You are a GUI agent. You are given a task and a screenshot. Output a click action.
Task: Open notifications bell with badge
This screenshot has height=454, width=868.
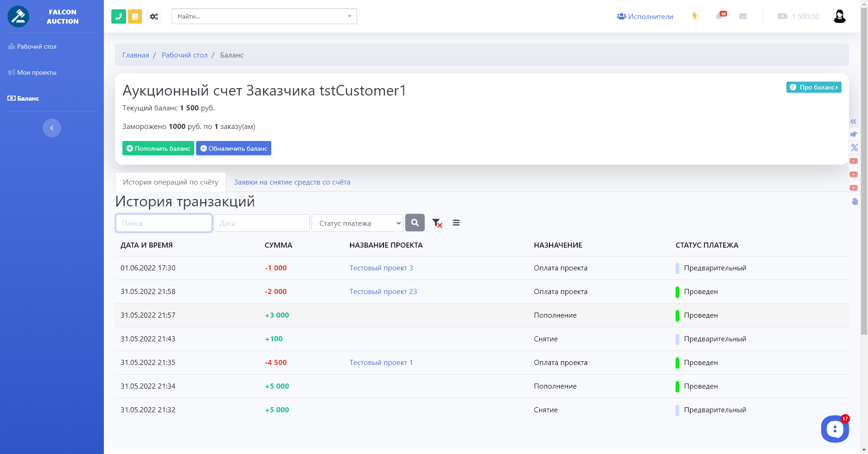click(719, 16)
